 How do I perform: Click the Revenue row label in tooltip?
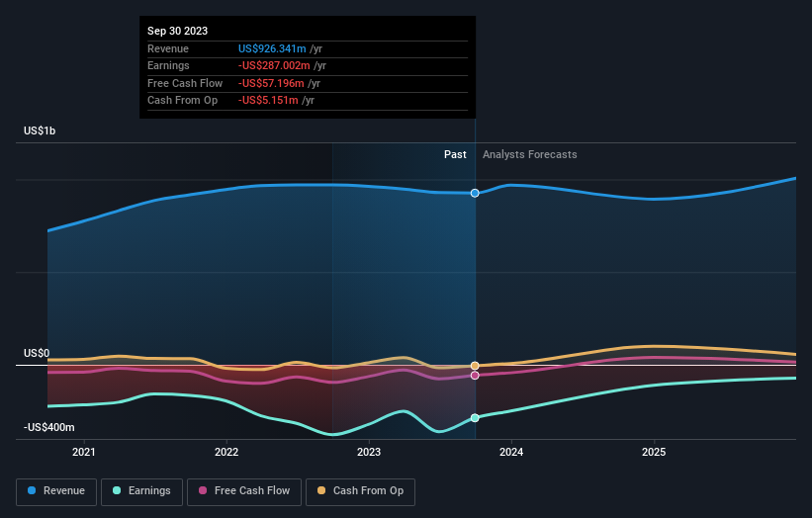click(168, 48)
